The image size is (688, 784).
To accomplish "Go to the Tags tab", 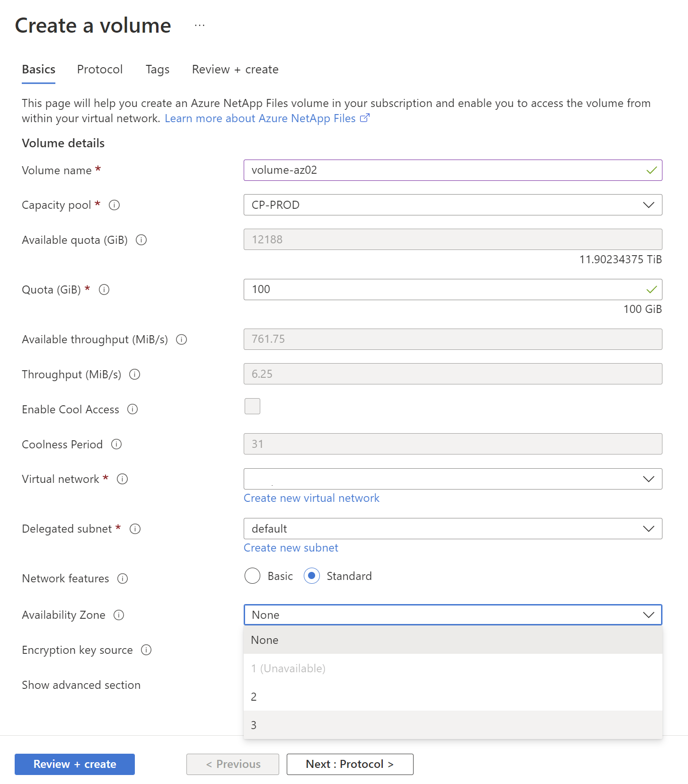I will [x=157, y=70].
